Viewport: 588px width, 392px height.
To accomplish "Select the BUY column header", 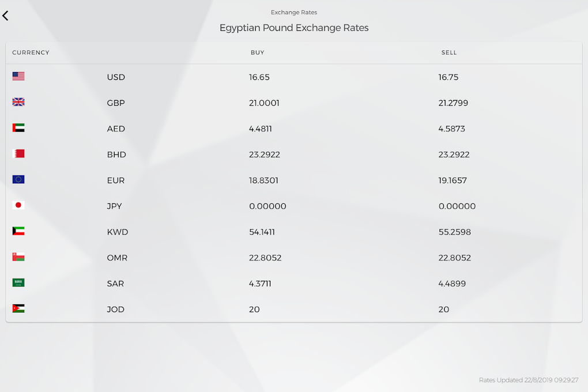I will point(257,52).
